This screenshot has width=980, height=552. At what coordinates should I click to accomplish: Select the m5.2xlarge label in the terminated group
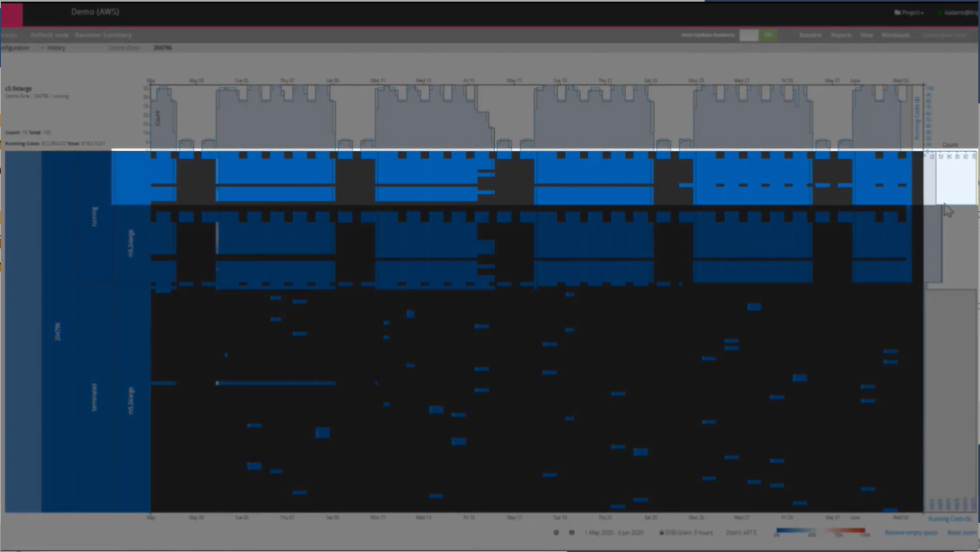coord(130,401)
